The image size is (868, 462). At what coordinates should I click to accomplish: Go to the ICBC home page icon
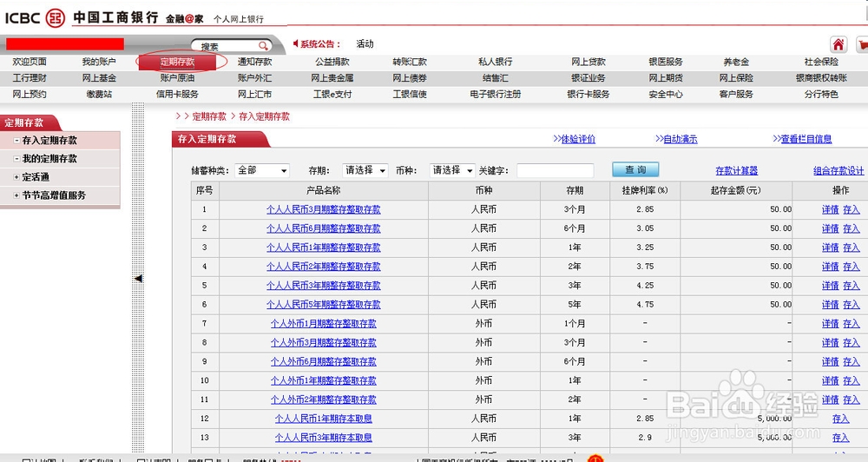(x=838, y=44)
